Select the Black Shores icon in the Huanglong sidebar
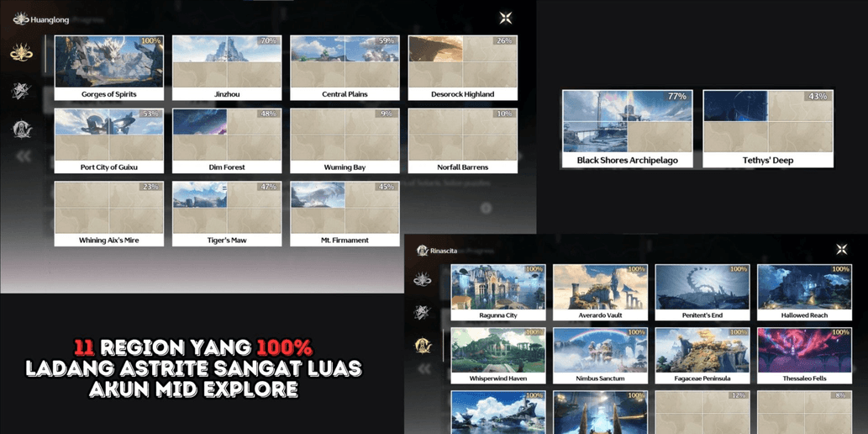The height and width of the screenshot is (434, 868). [22, 91]
